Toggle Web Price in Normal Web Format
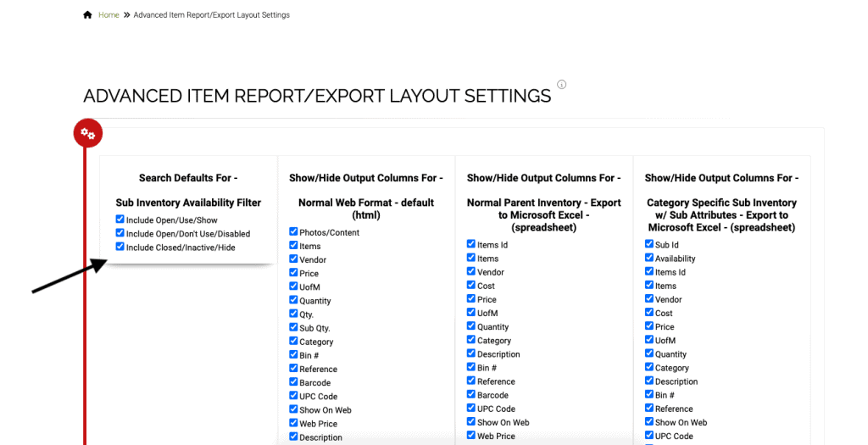 pos(293,423)
